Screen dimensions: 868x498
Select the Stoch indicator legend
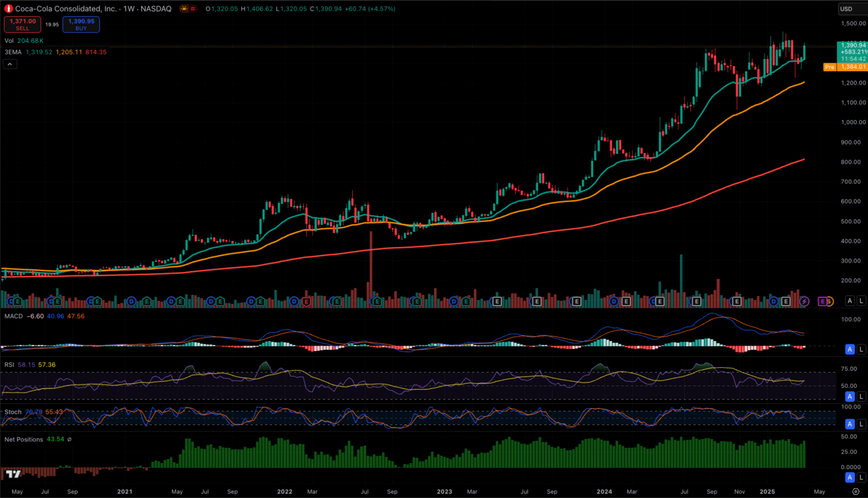tap(13, 412)
